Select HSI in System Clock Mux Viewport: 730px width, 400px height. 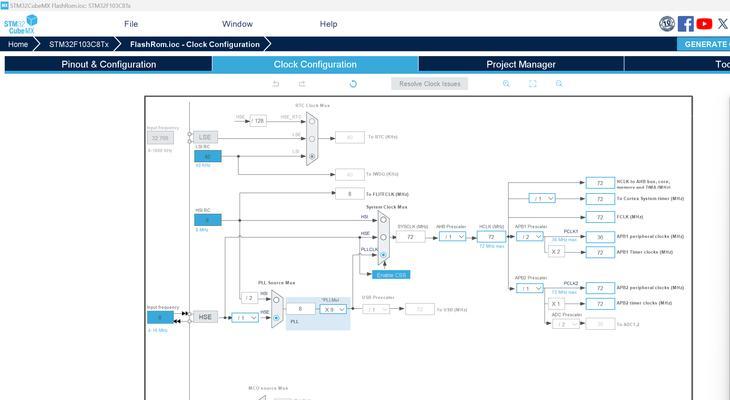[383, 220]
